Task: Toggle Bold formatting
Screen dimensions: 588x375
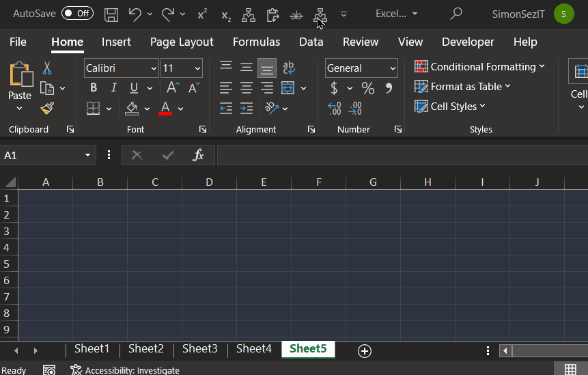Action: pos(94,87)
